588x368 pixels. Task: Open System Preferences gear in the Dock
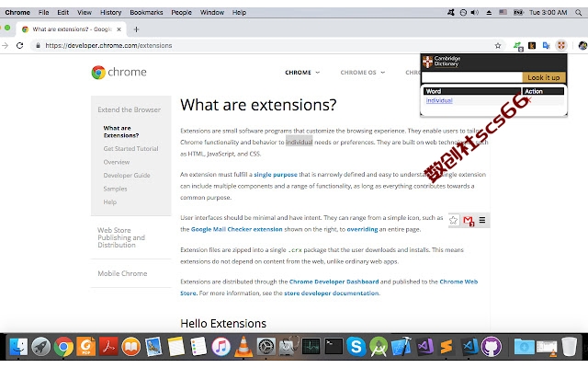coord(266,346)
